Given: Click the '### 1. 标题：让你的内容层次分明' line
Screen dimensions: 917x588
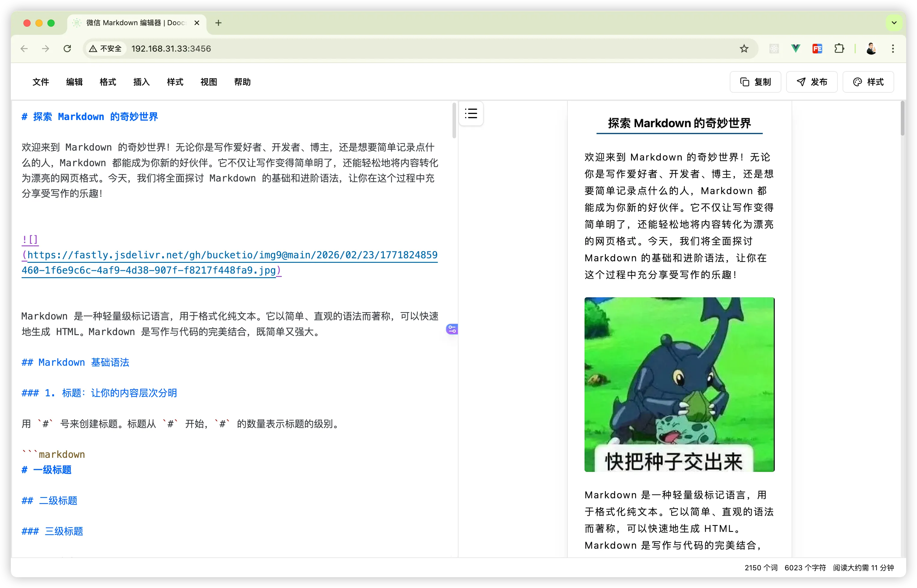Looking at the screenshot, I should coord(99,393).
